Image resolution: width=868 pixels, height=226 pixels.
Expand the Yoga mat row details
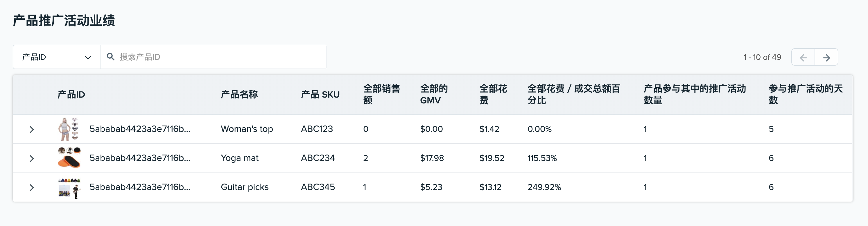[32, 158]
